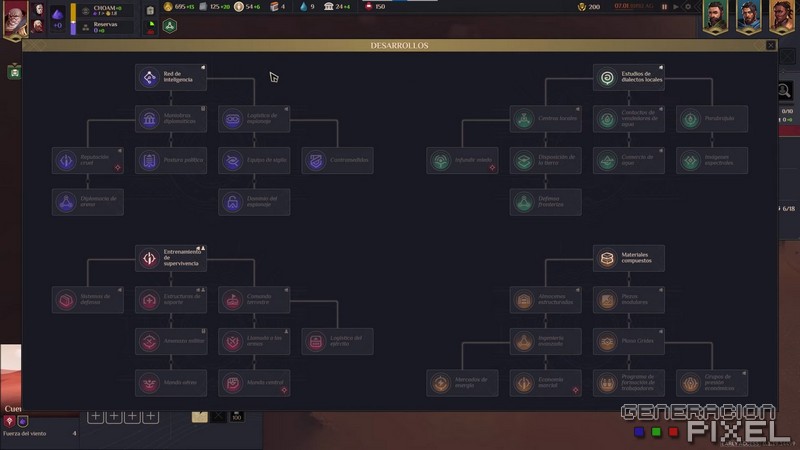800x450 pixels.
Task: Pick Programa de formación de trabajadores
Action: [629, 383]
